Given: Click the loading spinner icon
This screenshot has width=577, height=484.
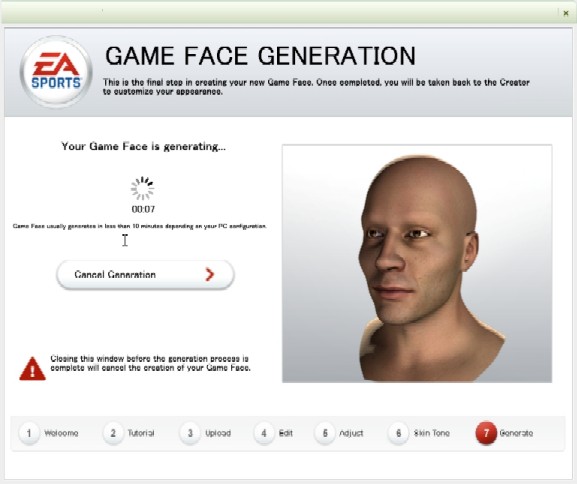Looking at the screenshot, I should tap(142, 188).
